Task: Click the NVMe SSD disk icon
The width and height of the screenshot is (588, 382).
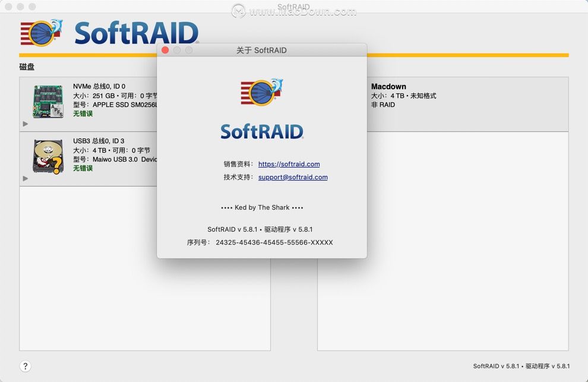Action: pyautogui.click(x=48, y=102)
